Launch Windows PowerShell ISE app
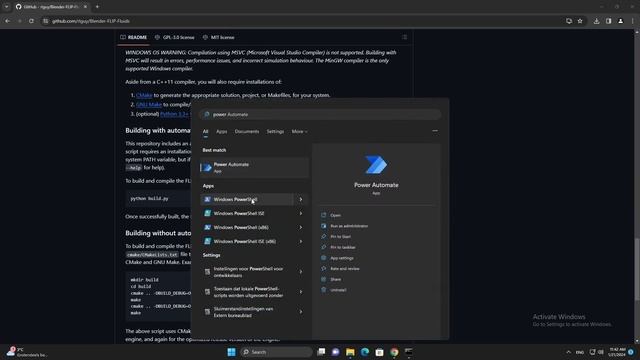The width and height of the screenshot is (640, 360). (x=247, y=213)
